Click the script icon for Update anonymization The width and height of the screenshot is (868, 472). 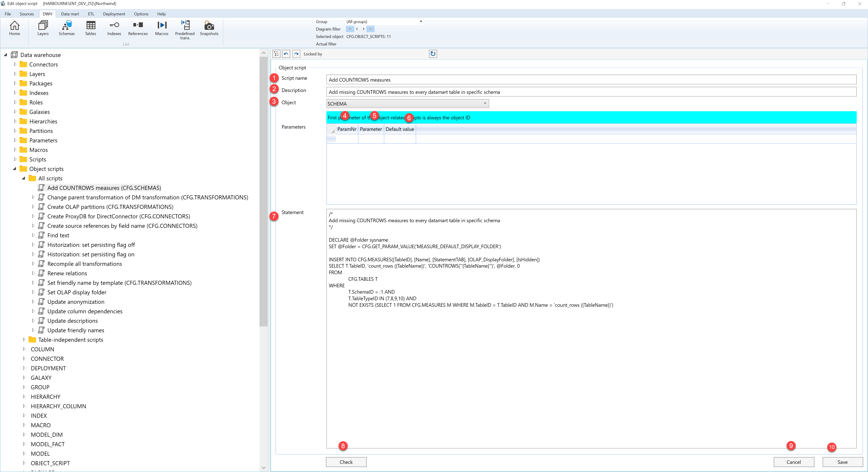41,302
